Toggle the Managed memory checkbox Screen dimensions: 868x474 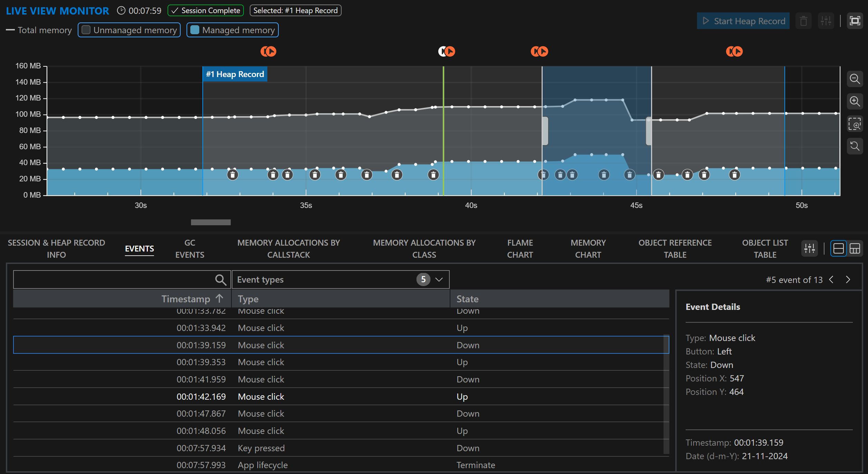(195, 30)
